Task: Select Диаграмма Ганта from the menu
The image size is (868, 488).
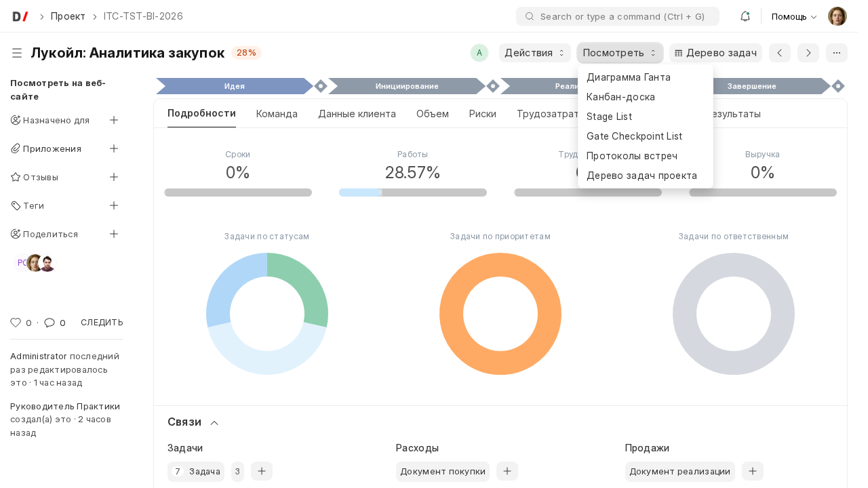Action: 646,77
